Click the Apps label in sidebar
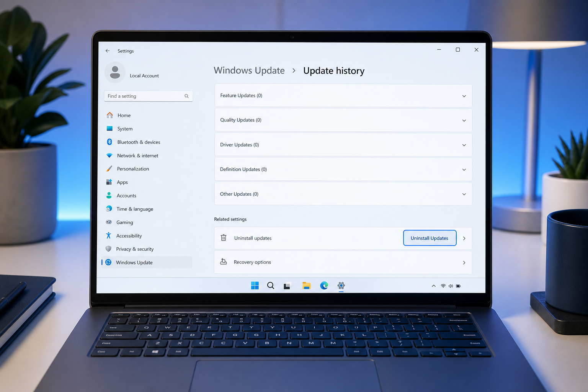 122,182
